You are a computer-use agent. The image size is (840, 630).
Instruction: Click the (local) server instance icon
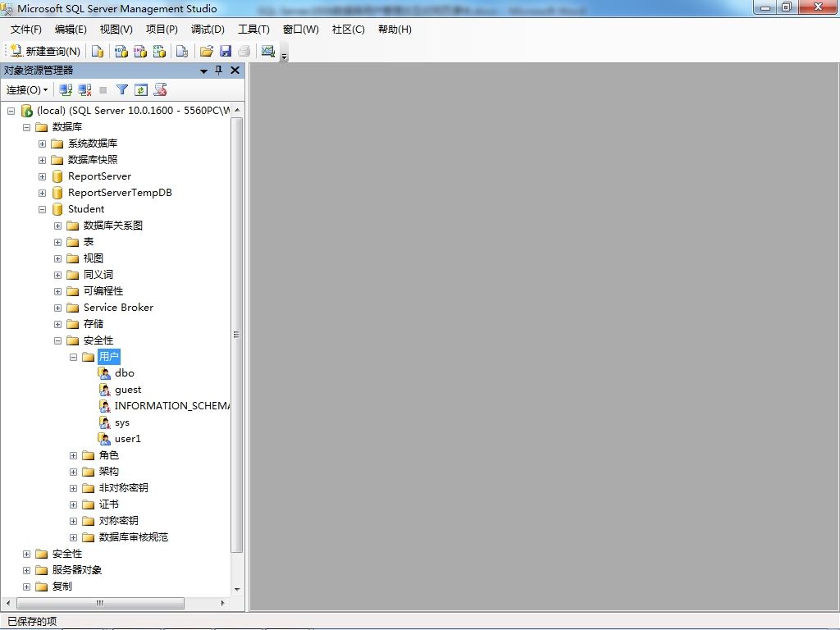(x=26, y=111)
